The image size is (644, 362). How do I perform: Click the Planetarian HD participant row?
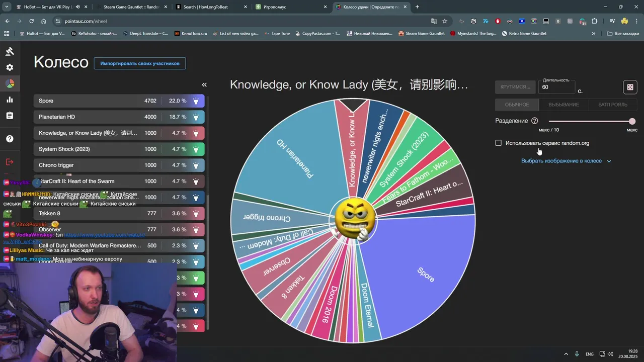(x=119, y=117)
